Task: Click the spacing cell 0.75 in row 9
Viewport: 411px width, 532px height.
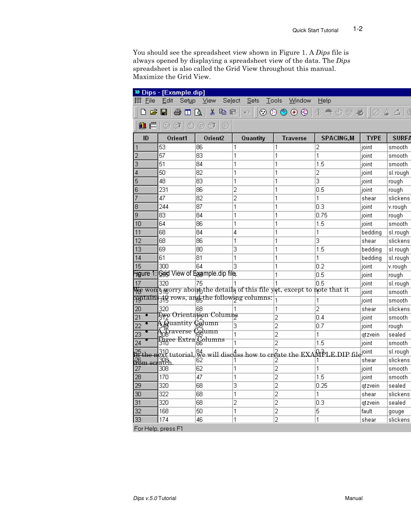Action: click(x=337, y=215)
